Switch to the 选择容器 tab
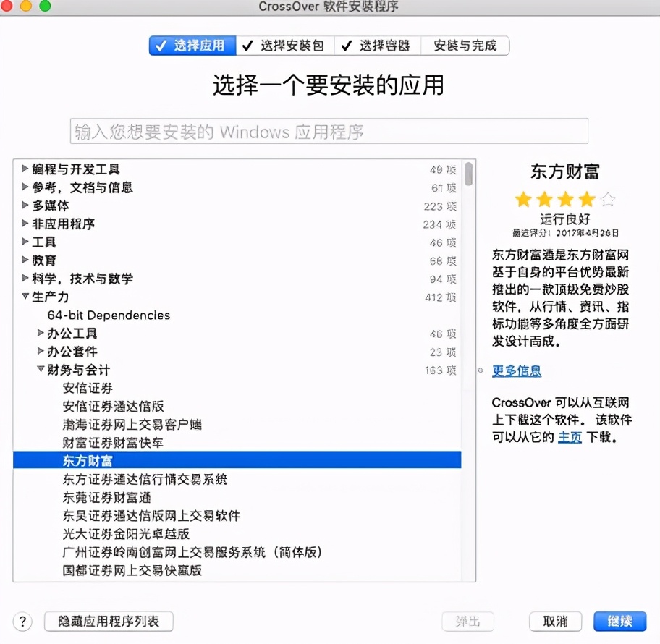 (x=378, y=46)
